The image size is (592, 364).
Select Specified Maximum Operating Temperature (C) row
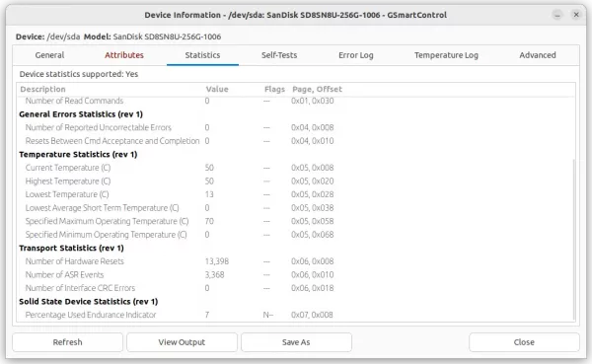pos(295,221)
